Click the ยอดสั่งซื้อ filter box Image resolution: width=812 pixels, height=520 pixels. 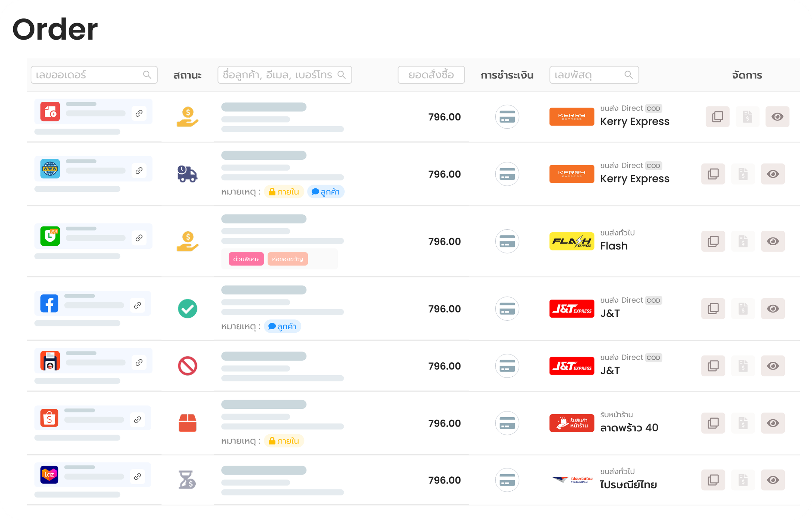431,75
